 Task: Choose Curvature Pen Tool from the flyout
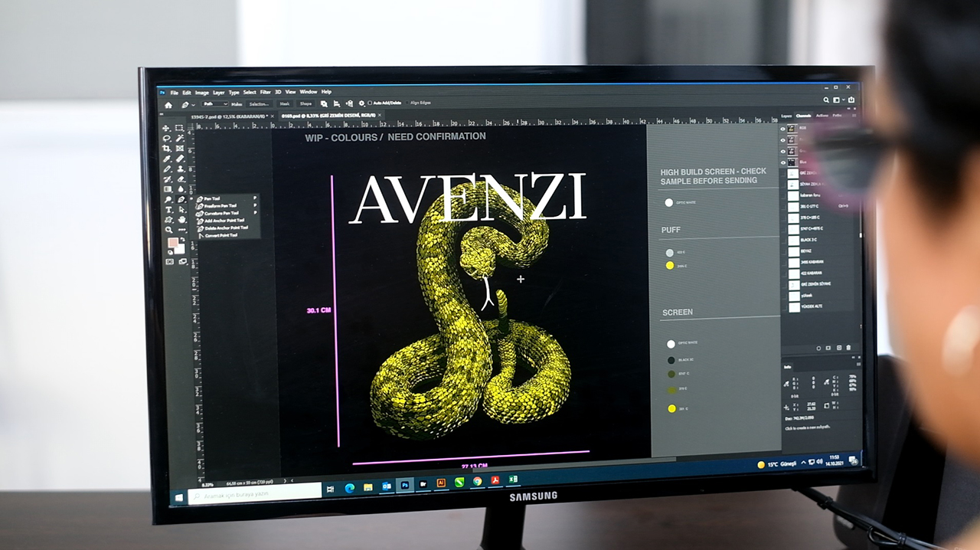click(x=221, y=213)
